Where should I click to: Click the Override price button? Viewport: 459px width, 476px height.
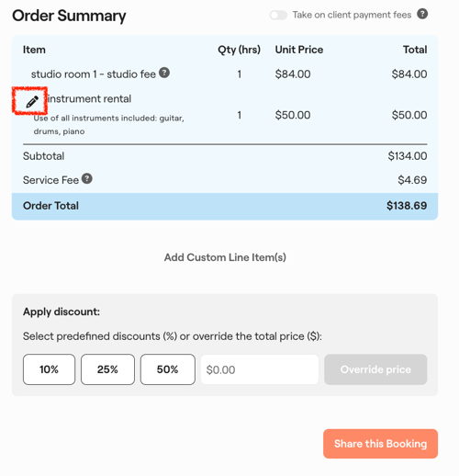375,369
